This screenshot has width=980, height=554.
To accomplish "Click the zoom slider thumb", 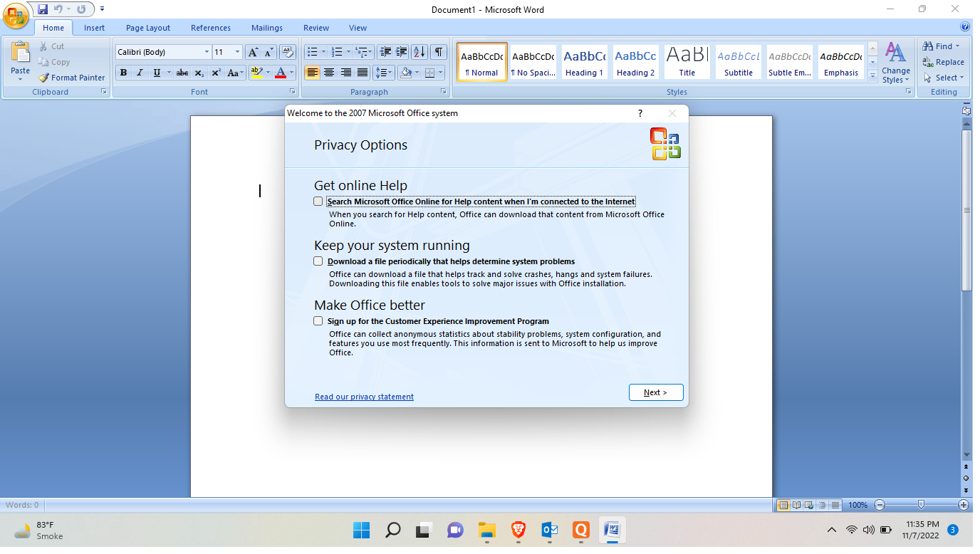I will click(x=921, y=505).
